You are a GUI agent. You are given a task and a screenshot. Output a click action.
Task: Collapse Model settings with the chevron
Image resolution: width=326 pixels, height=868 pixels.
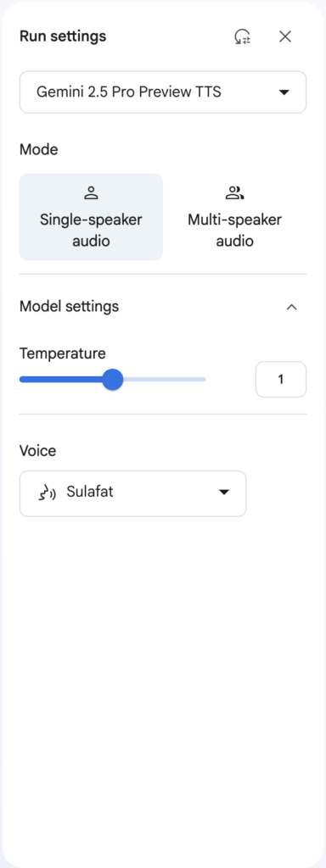[291, 307]
